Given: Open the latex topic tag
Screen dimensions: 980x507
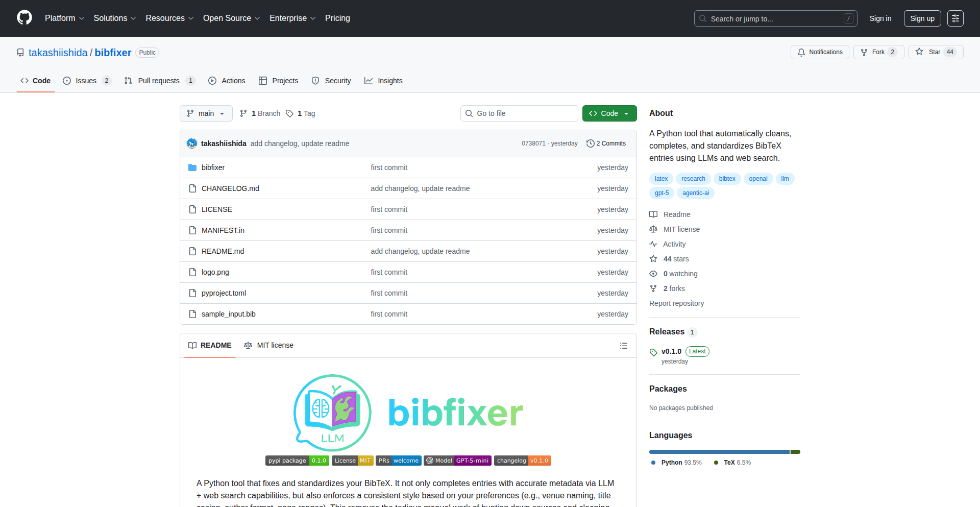Looking at the screenshot, I should tap(661, 179).
